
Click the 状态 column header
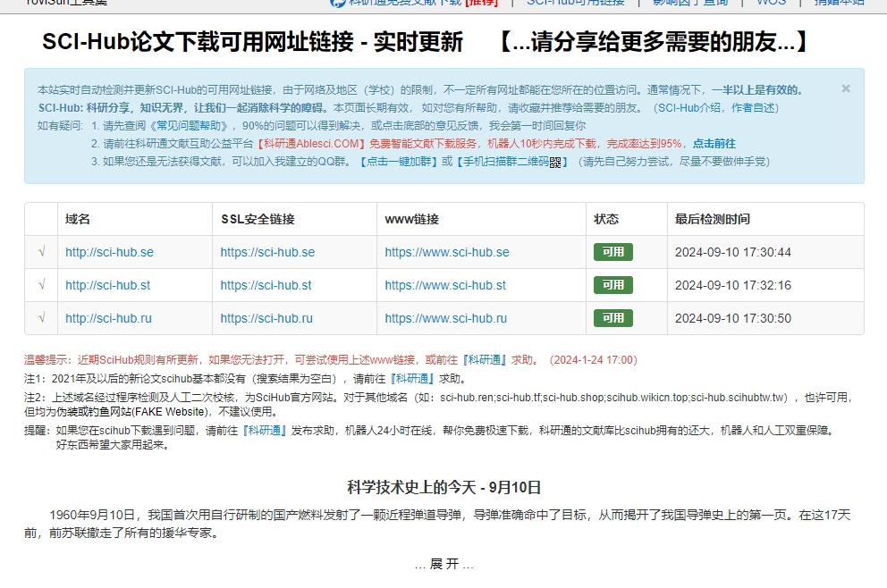[x=606, y=219]
